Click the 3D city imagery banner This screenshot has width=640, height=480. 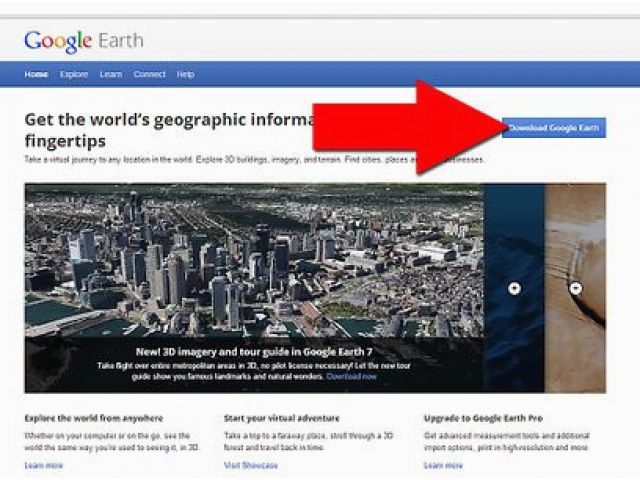[254, 288]
